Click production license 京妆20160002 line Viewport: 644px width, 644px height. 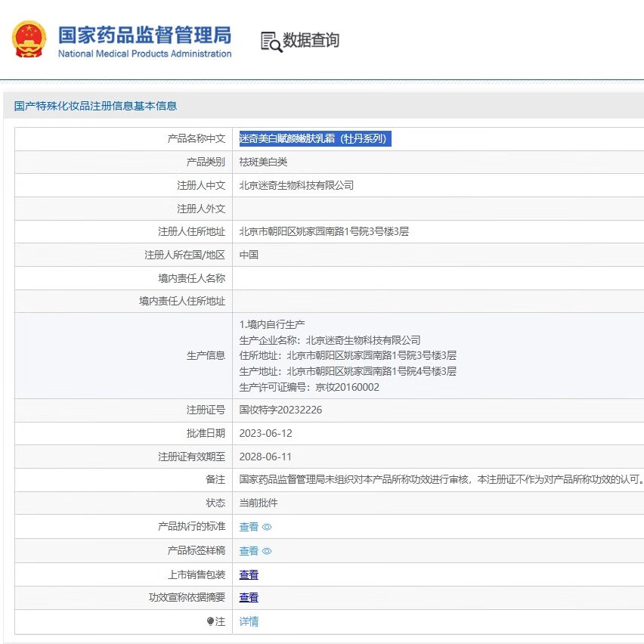tap(309, 387)
